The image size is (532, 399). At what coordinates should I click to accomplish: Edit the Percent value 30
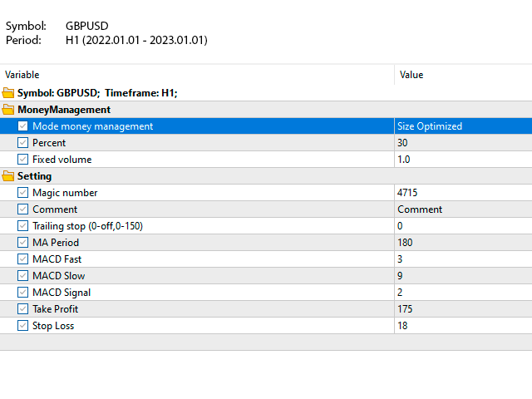463,142
